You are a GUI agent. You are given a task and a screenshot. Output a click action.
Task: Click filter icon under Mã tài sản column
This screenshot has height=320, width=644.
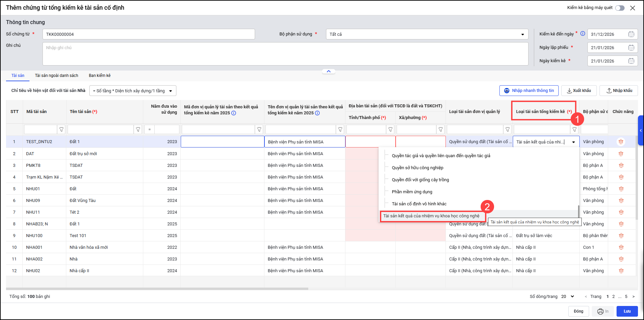coord(61,129)
